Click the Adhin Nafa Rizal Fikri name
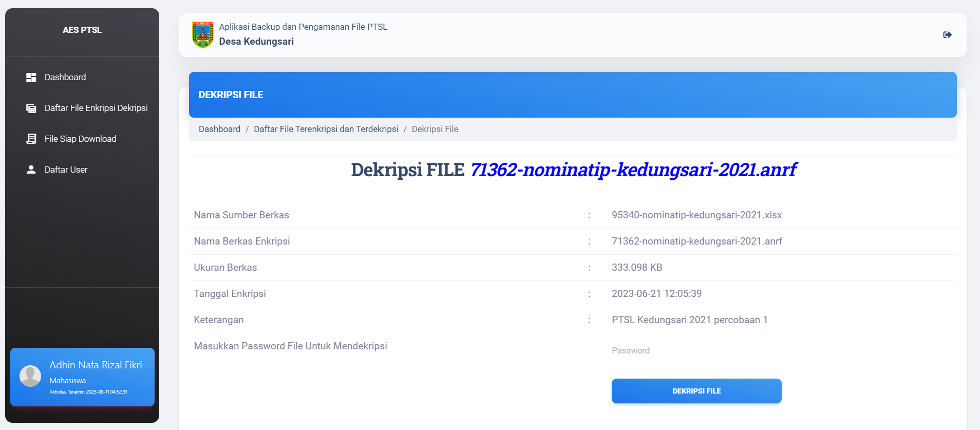The width and height of the screenshot is (980, 430). point(96,365)
